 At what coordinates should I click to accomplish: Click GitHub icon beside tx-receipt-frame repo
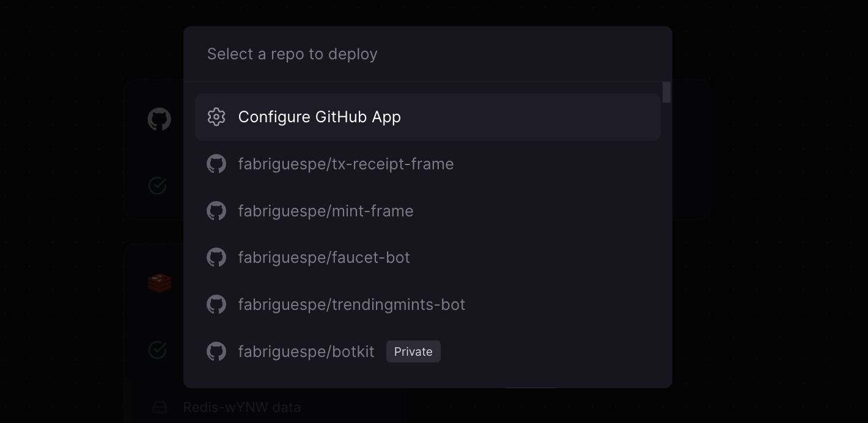216,164
